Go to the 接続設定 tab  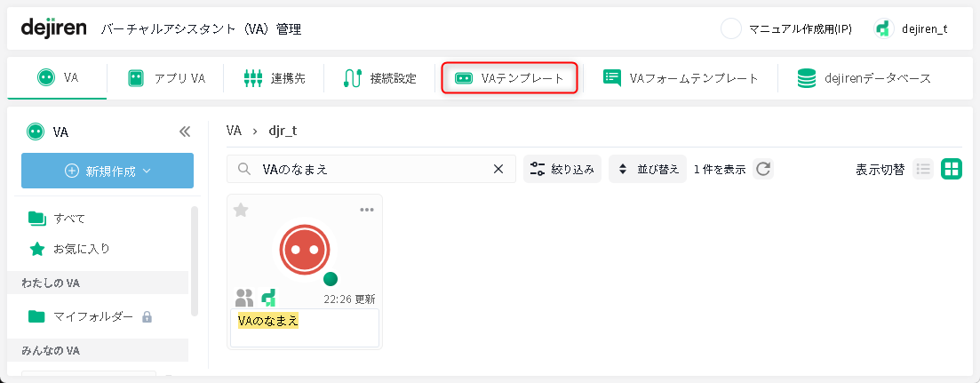point(379,78)
